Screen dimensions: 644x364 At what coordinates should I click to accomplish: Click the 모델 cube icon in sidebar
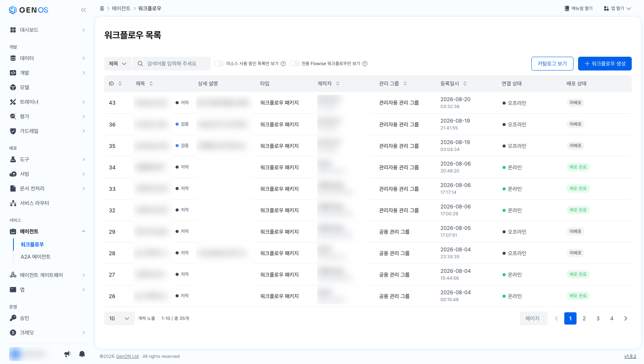(13, 87)
